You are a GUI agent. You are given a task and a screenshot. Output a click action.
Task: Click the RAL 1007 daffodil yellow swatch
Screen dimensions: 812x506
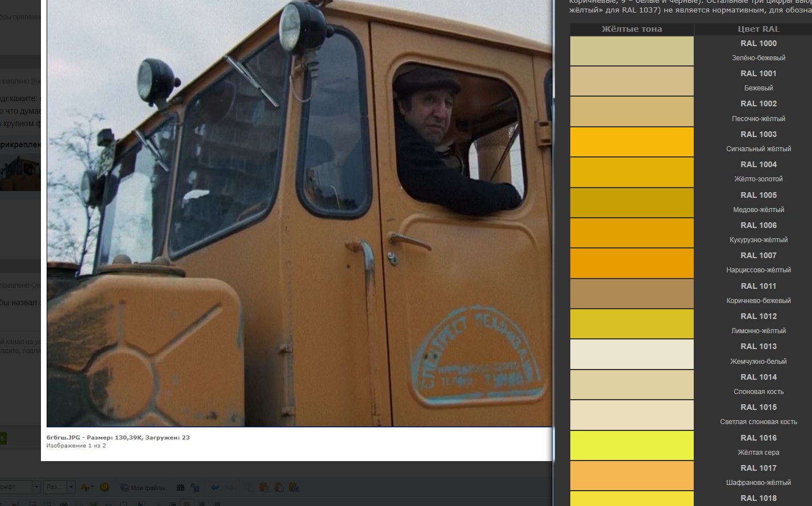coord(632,263)
